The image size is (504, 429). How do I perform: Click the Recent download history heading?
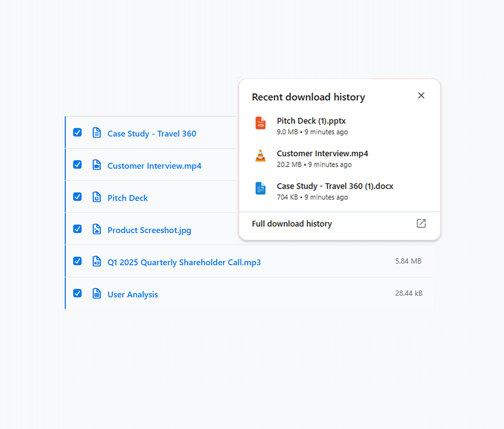click(x=308, y=97)
